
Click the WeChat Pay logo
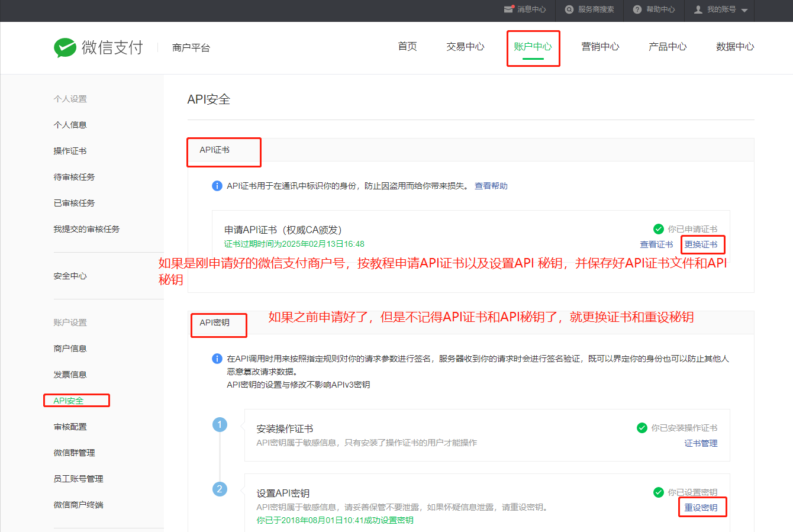pos(98,47)
